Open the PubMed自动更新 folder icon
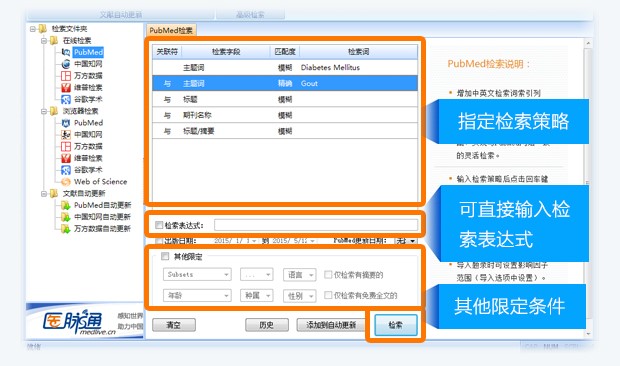The height and width of the screenshot is (366, 620). point(66,205)
